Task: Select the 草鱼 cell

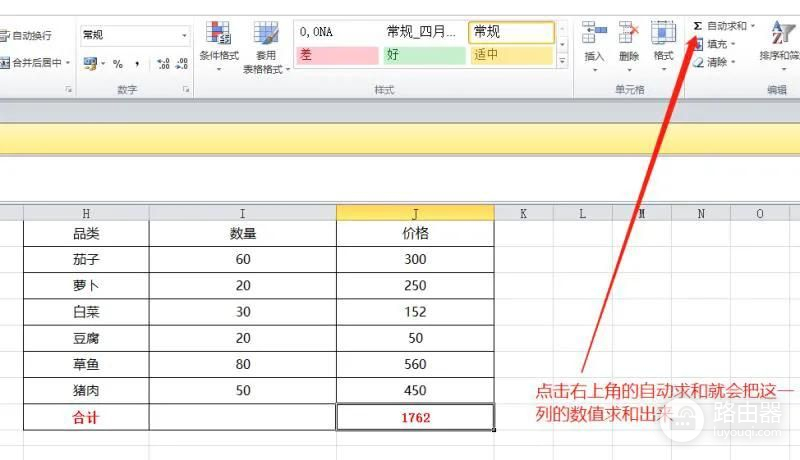Action: pyautogui.click(x=86, y=365)
